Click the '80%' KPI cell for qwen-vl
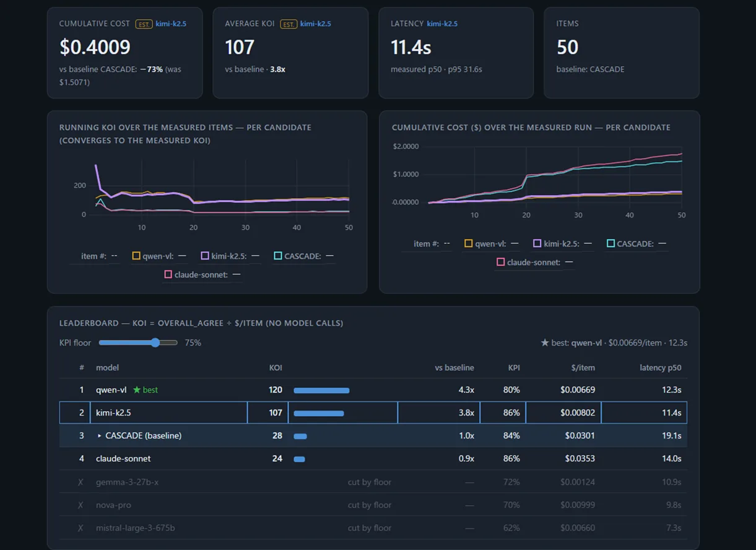The height and width of the screenshot is (550, 756). 512,390
